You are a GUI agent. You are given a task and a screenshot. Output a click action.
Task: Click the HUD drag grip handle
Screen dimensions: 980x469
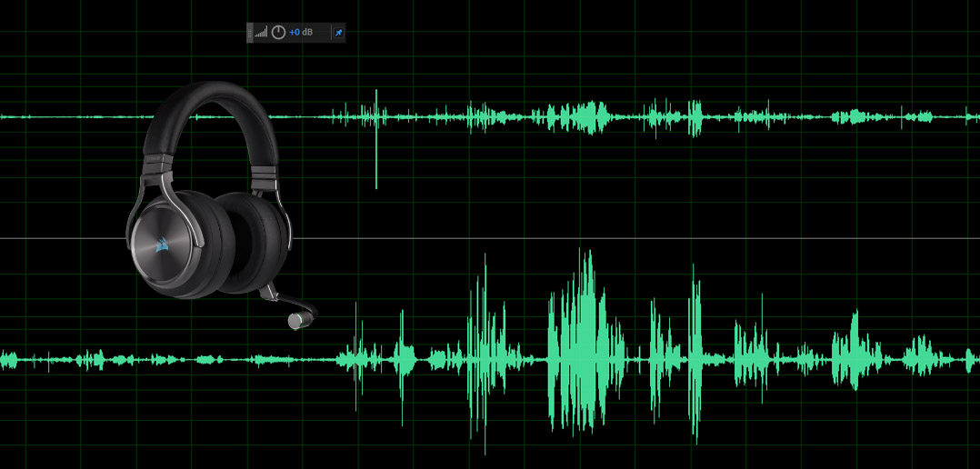click(250, 33)
